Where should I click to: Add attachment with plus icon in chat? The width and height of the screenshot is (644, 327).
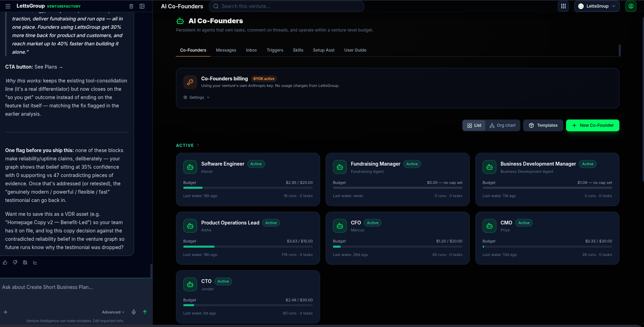pyautogui.click(x=6, y=312)
